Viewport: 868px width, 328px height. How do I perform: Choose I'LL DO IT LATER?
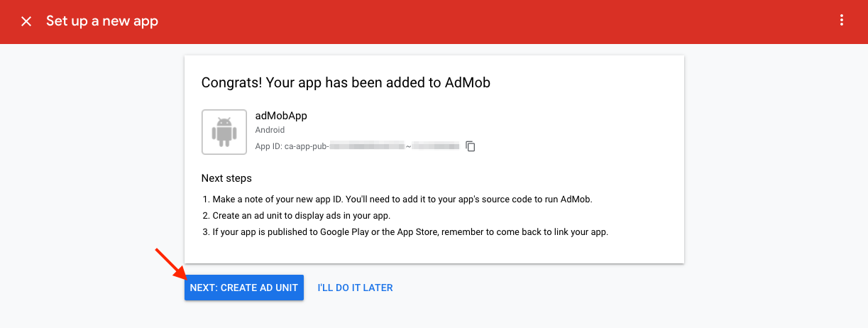pyautogui.click(x=355, y=288)
